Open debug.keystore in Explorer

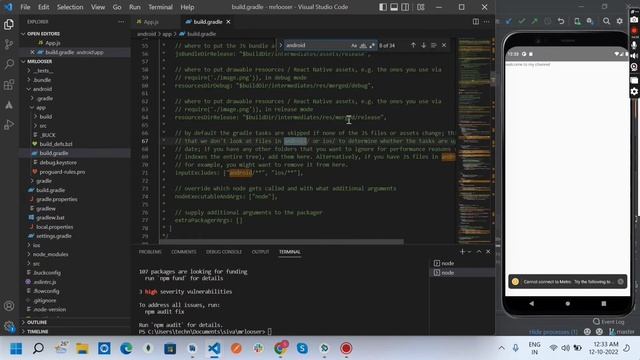tap(58, 162)
